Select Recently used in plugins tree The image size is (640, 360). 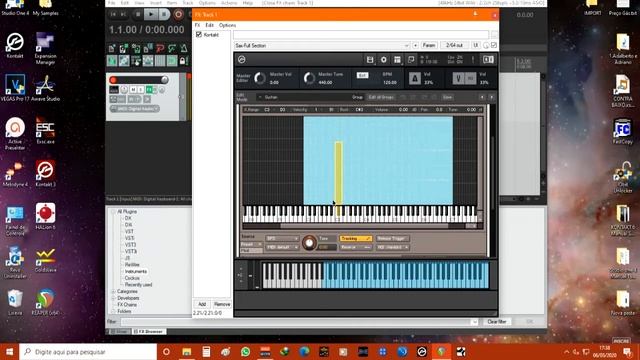pos(138,285)
